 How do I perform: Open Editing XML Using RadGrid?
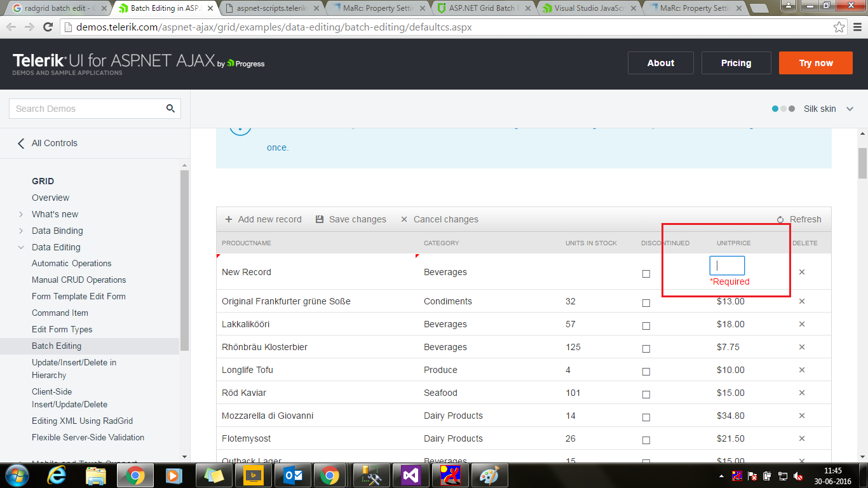pos(83,421)
